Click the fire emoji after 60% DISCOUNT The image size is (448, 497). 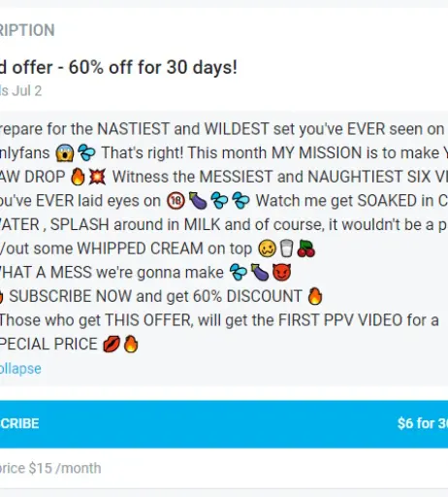point(315,296)
